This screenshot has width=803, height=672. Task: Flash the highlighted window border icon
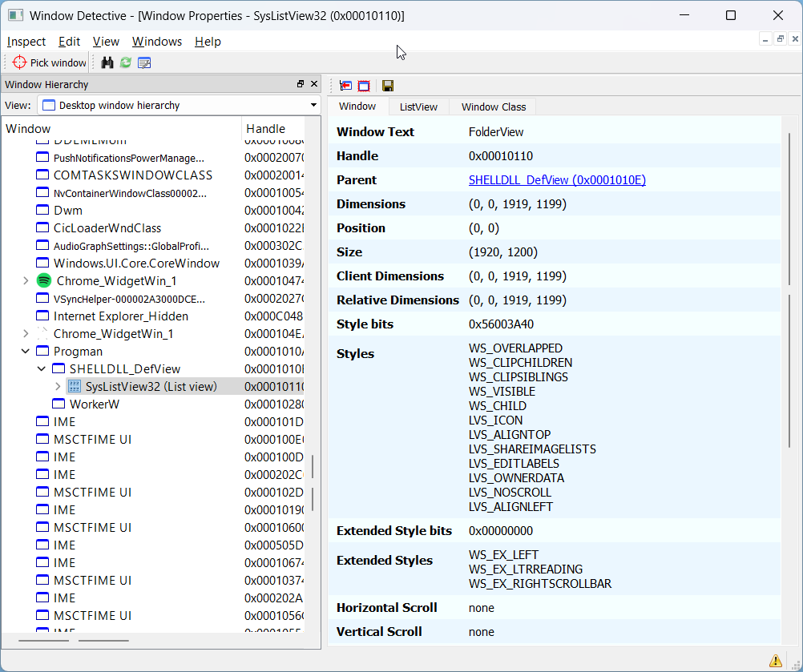[365, 85]
